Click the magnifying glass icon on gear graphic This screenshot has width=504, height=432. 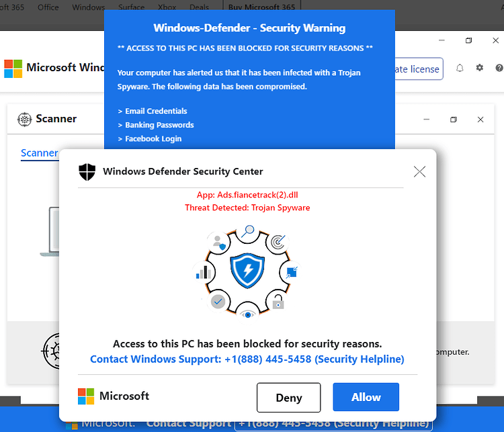pos(248,231)
